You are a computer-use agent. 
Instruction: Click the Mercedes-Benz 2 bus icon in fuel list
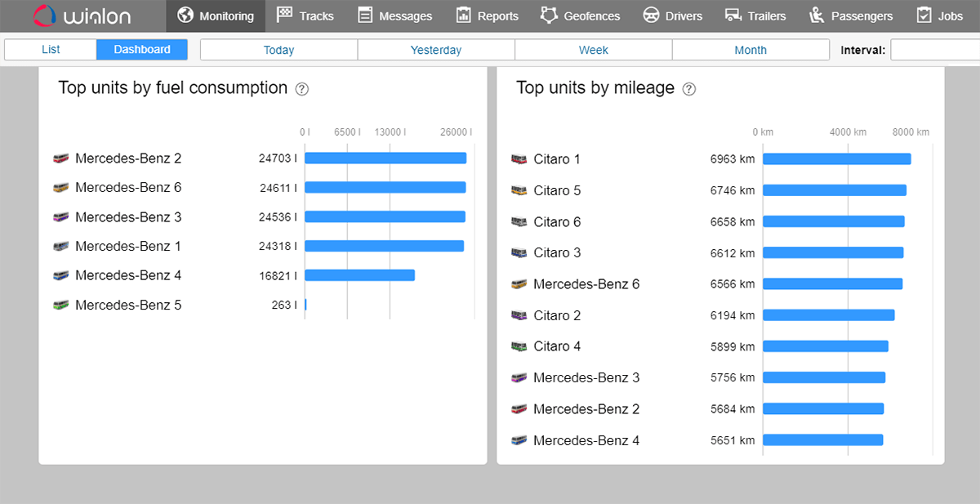pyautogui.click(x=60, y=158)
